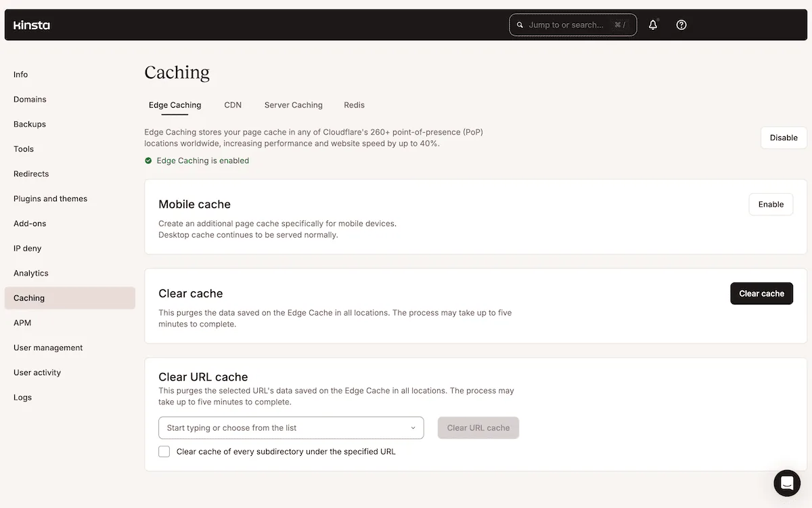Open Backups in the sidebar
812x508 pixels.
tap(30, 124)
